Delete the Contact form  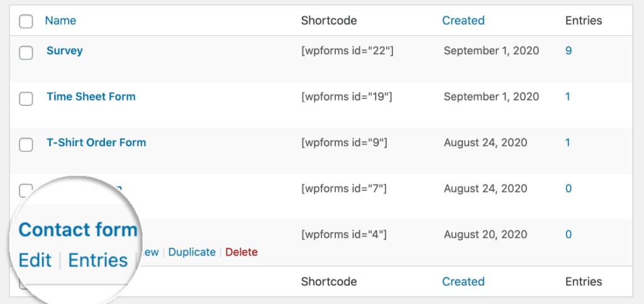[241, 252]
